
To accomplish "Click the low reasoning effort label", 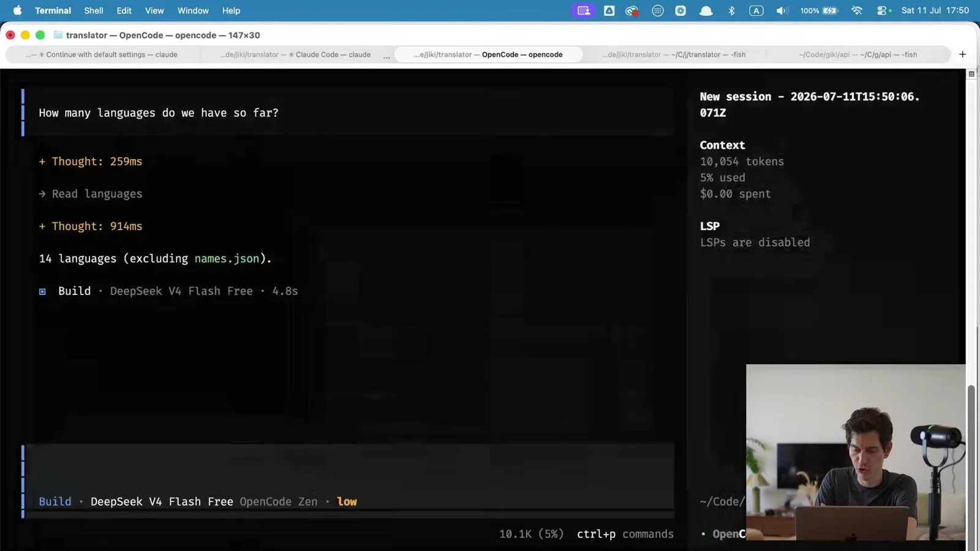I will pyautogui.click(x=347, y=501).
